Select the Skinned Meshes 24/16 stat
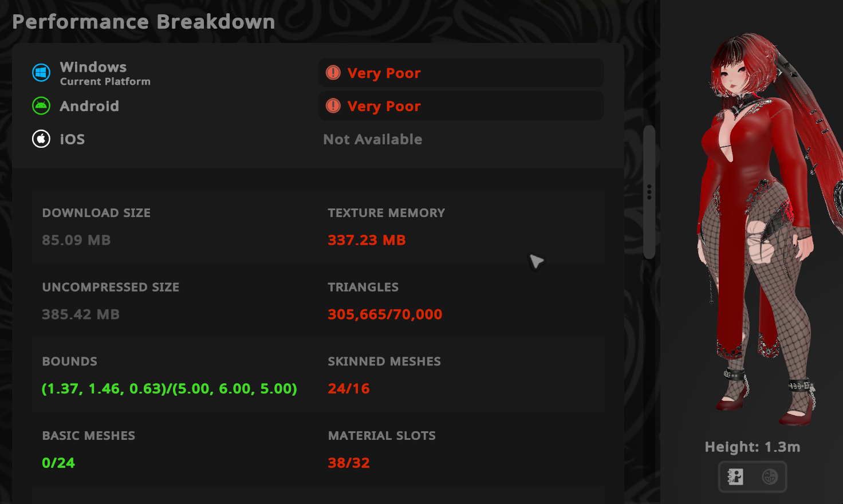The width and height of the screenshot is (843, 504). tap(349, 388)
